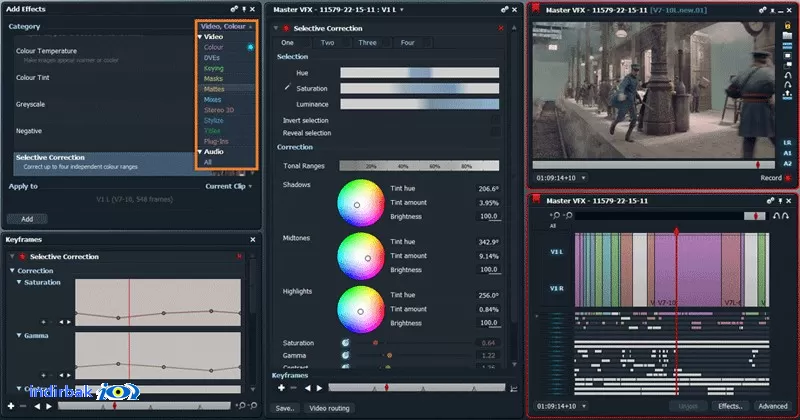800x420 pixels.
Task: Click the Advanced button in timeline
Action: pyautogui.click(x=772, y=406)
